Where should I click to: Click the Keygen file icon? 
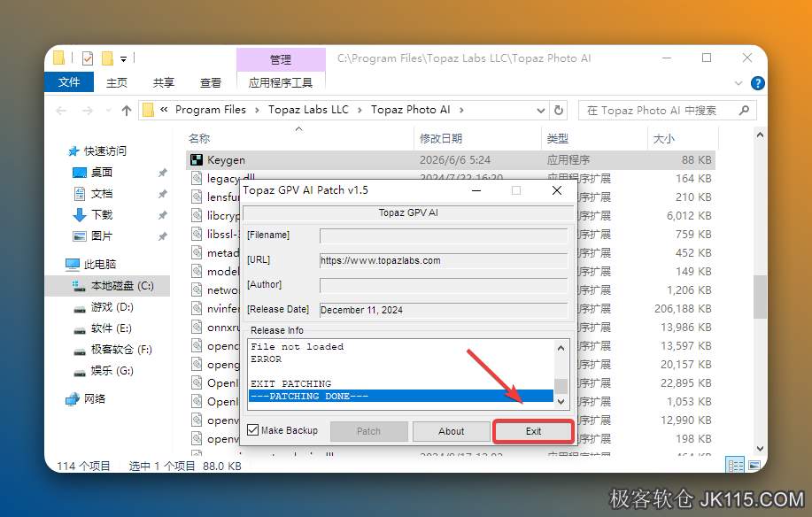[x=197, y=160]
